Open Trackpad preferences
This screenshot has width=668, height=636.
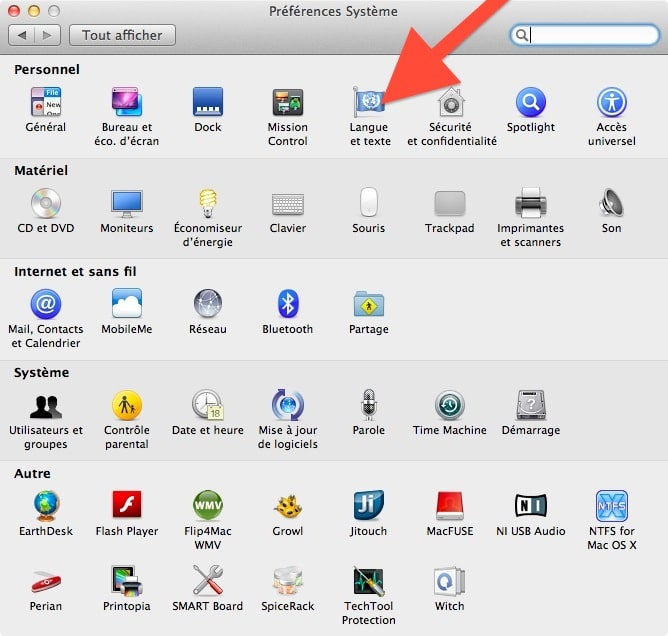[x=450, y=203]
